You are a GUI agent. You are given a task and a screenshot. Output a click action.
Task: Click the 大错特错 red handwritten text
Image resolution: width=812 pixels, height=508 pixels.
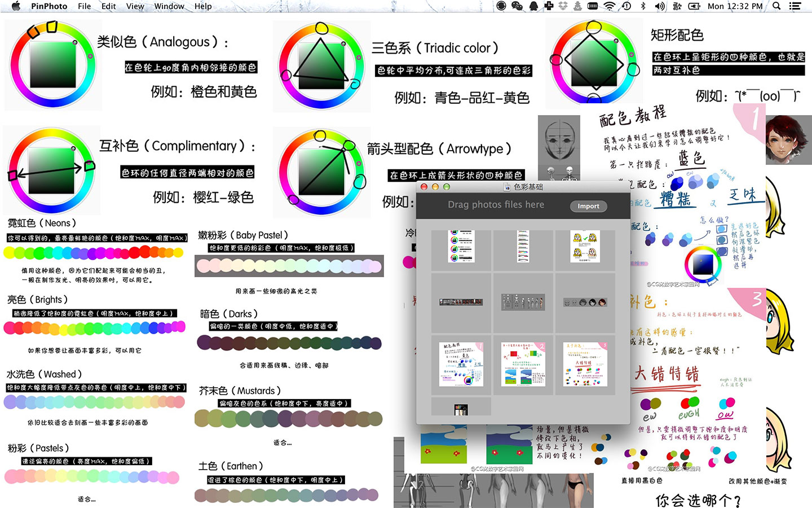coord(667,374)
